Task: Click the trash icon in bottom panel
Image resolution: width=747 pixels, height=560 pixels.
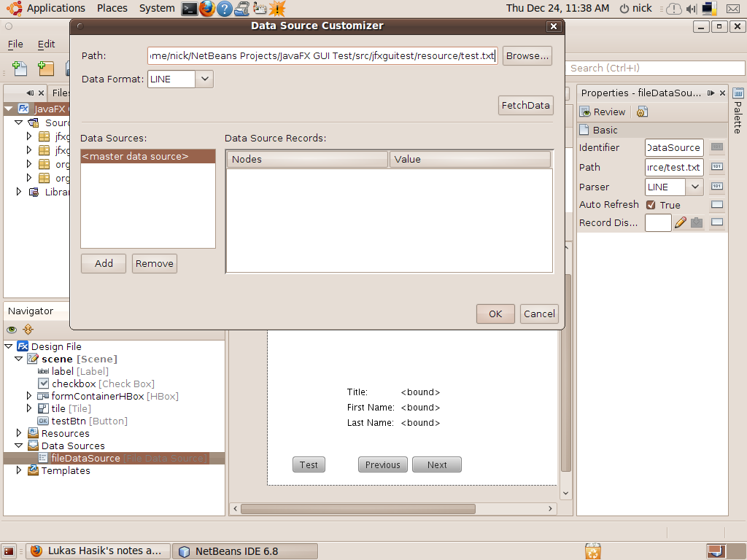Action: tap(593, 551)
